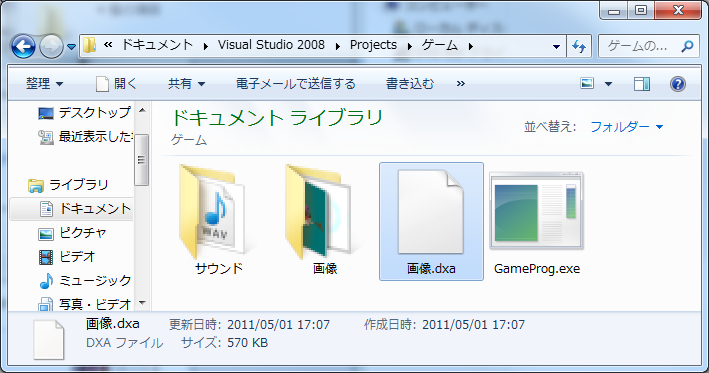Open the 整理 menu
Viewport: 709px width, 373px height.
point(44,84)
